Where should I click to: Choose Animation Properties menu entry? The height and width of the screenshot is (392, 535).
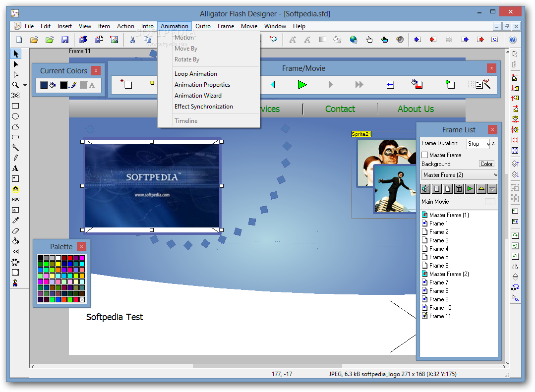pos(202,85)
